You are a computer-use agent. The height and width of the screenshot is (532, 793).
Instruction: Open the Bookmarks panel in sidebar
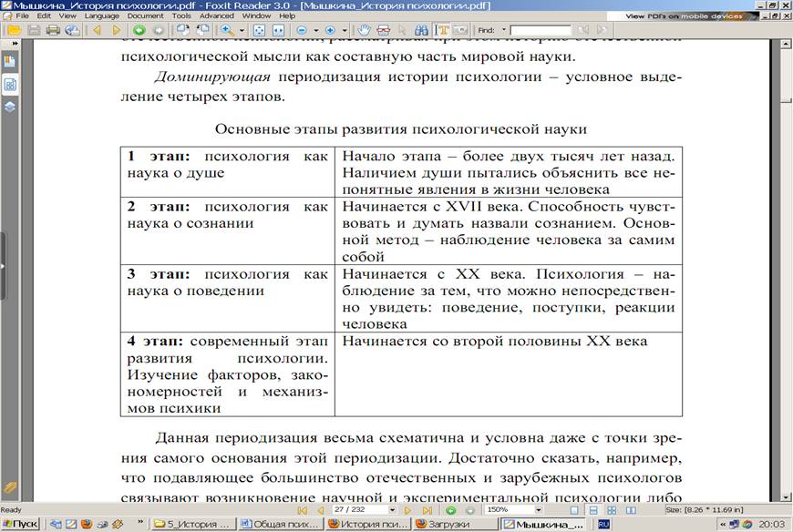pyautogui.click(x=10, y=62)
